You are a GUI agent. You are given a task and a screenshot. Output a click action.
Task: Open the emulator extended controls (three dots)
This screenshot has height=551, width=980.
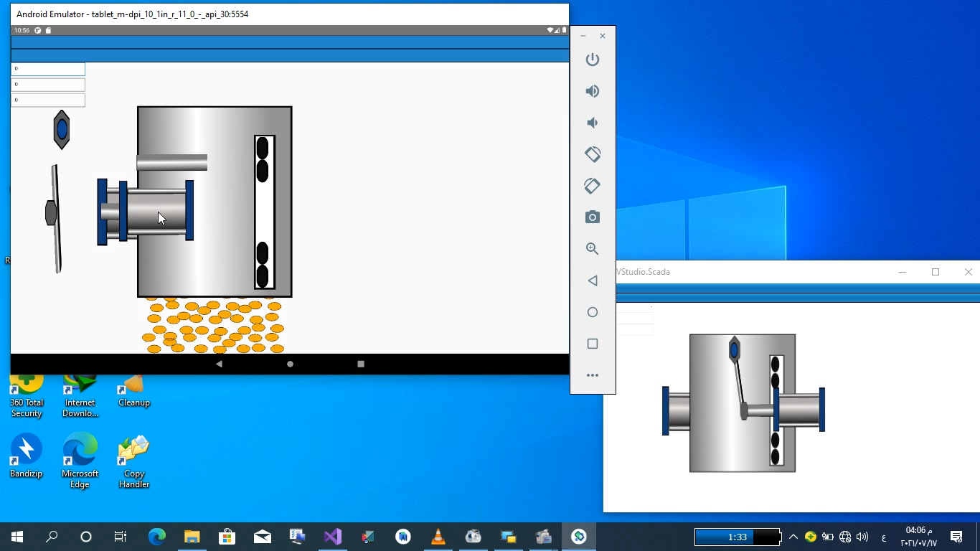tap(593, 375)
